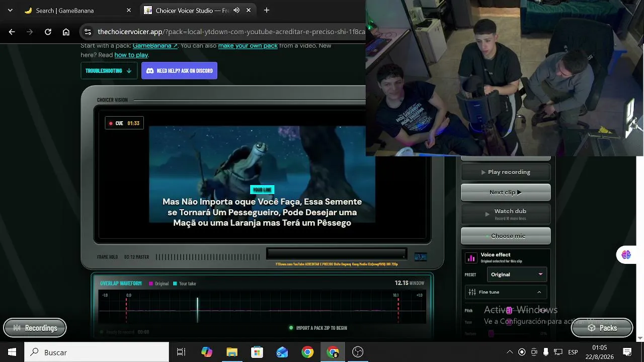Screen dimensions: 644x362
Task: Focus the address bar URL field
Action: (231, 32)
